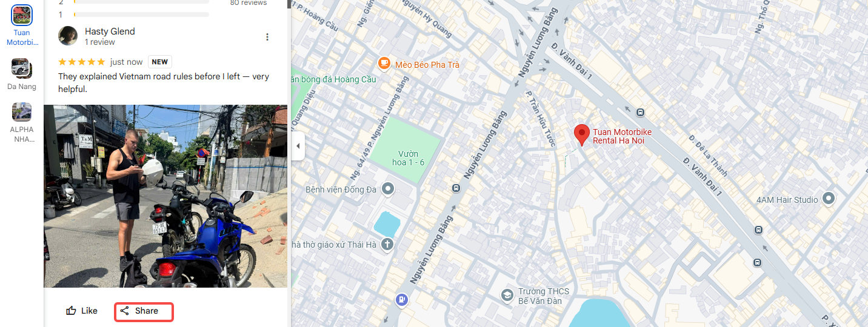The width and height of the screenshot is (868, 327).
Task: Open Da Nang recent search thumbnail
Action: (x=22, y=68)
